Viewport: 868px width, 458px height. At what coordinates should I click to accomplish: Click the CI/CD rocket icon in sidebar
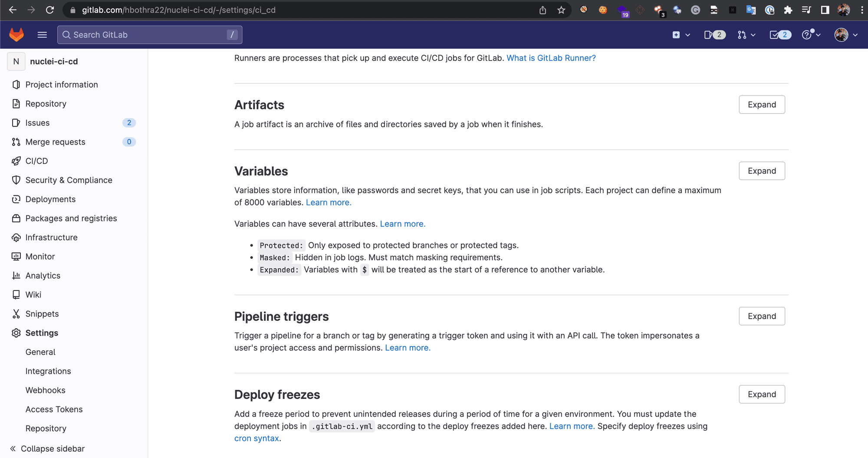(x=16, y=161)
